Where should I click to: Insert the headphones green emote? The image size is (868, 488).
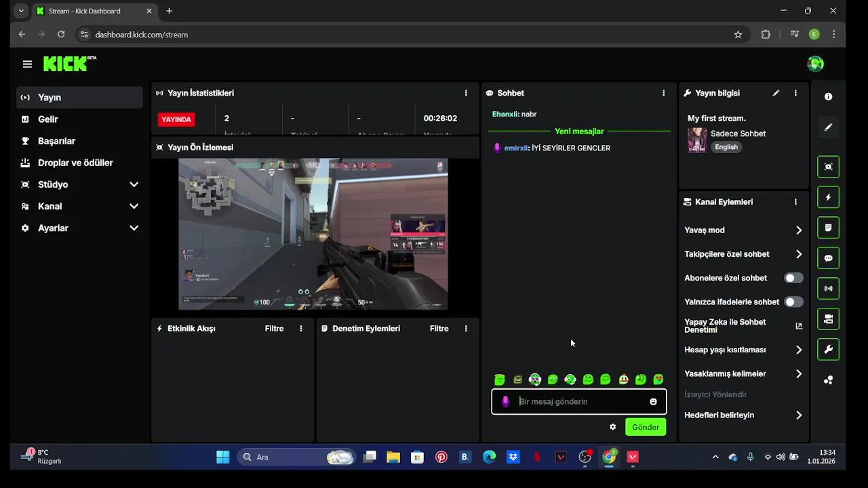[x=570, y=380]
